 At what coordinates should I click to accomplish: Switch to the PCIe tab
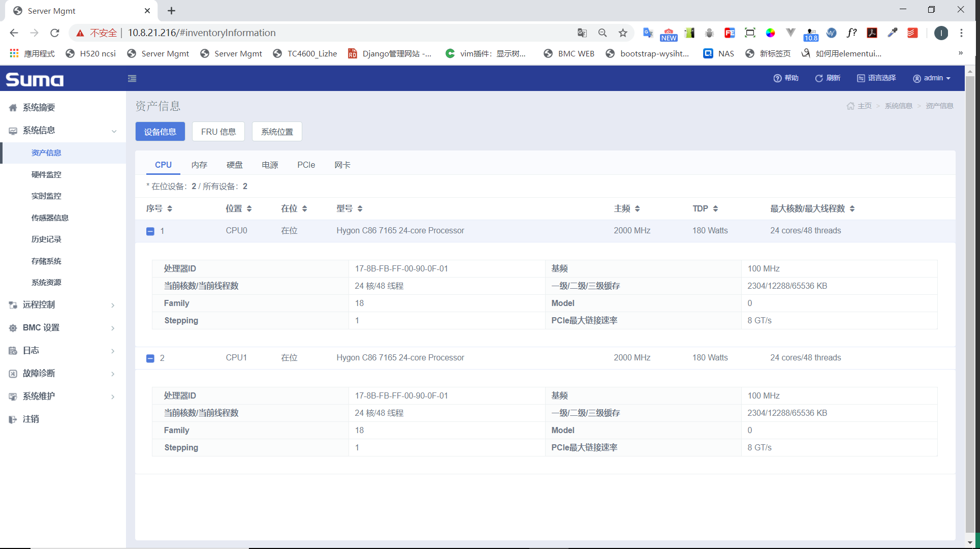pos(306,165)
